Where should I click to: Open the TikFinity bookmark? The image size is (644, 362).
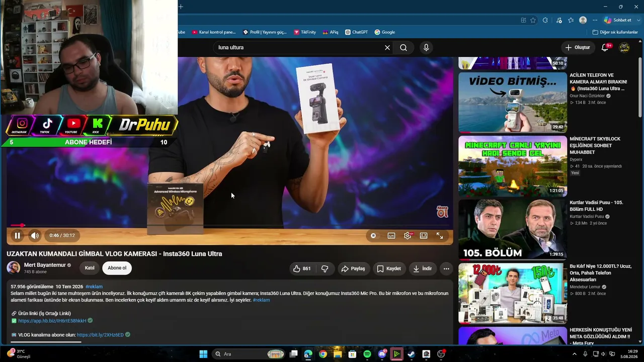tap(305, 32)
